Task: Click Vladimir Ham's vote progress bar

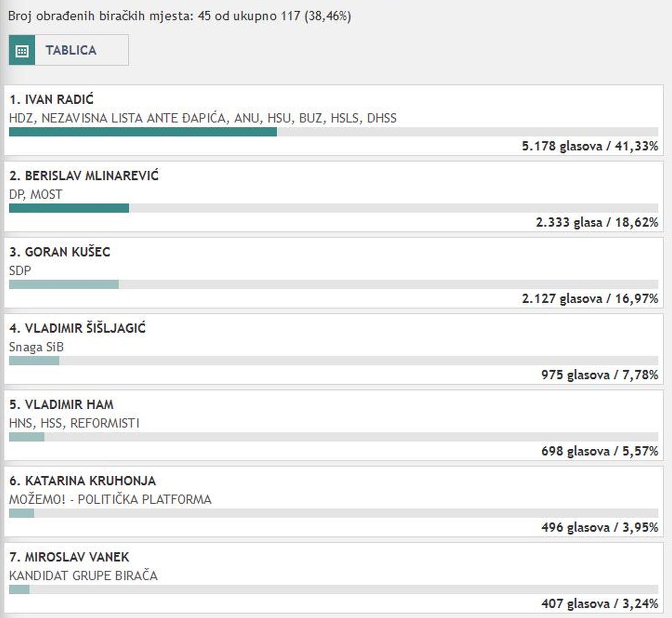Action: 333,437
